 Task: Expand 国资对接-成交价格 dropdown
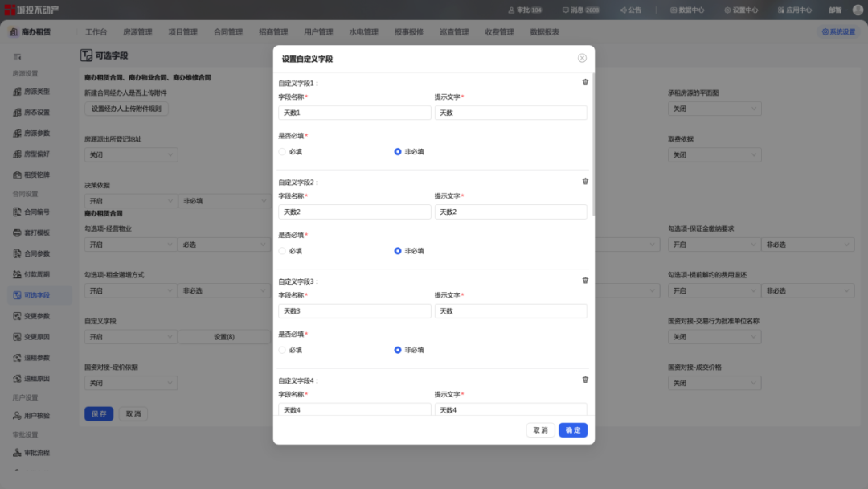coord(714,383)
